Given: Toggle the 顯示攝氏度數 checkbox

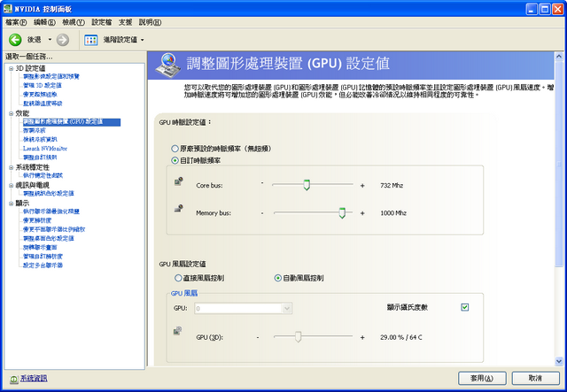Looking at the screenshot, I should click(x=464, y=307).
